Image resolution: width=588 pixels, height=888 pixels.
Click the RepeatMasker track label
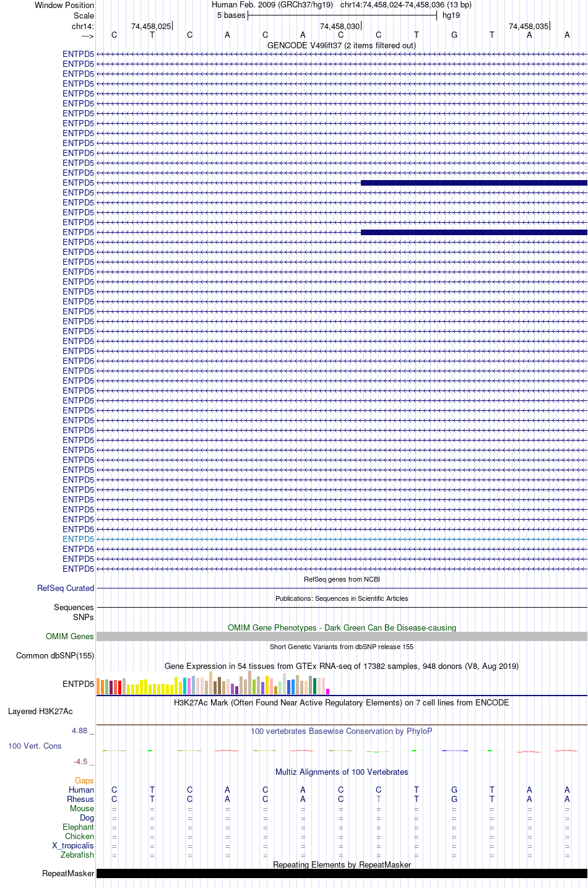point(68,873)
